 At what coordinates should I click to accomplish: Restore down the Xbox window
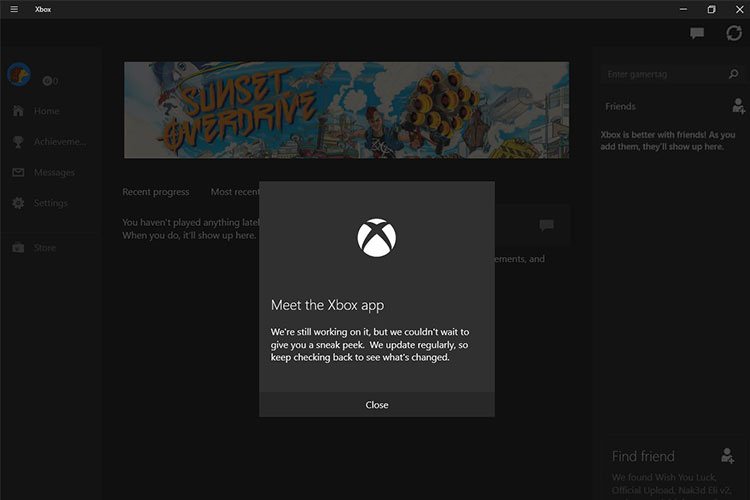click(711, 9)
